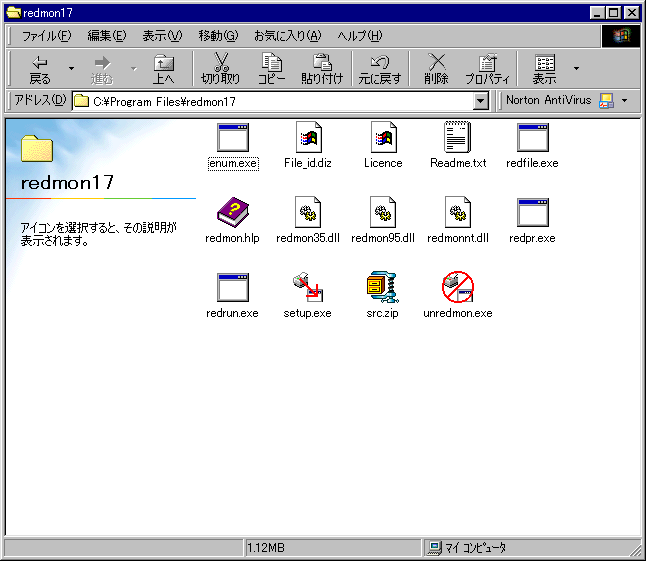The width and height of the screenshot is (646, 561).
Task: Click the redmon17 heading in the left pane
Action: tap(67, 183)
